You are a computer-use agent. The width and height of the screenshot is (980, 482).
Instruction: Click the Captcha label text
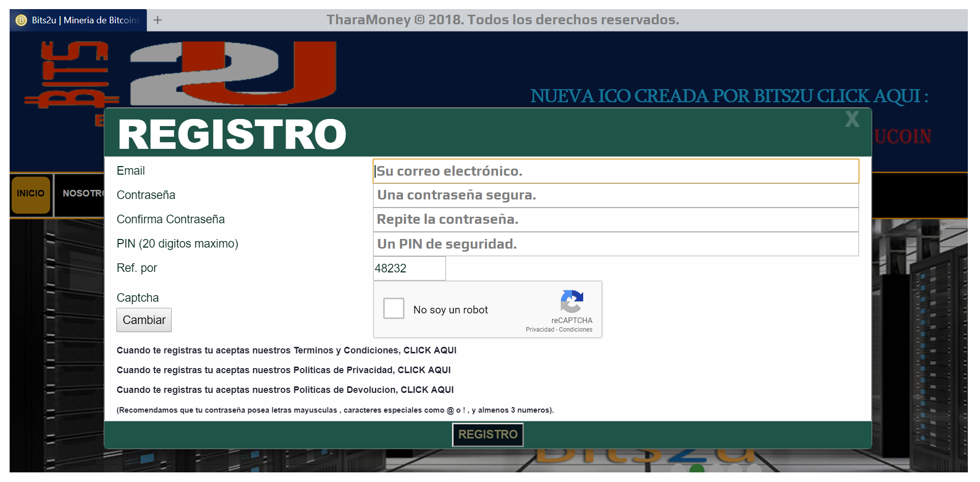point(138,298)
